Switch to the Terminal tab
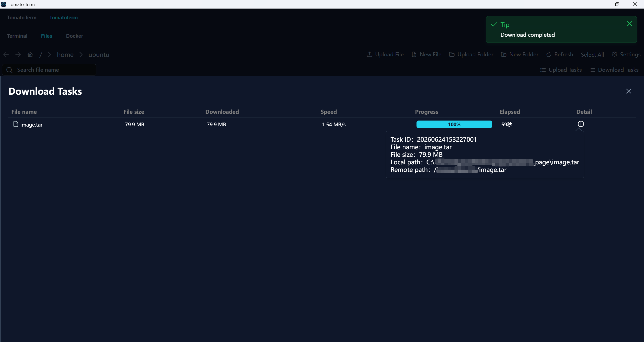This screenshot has height=342, width=644. 17,36
